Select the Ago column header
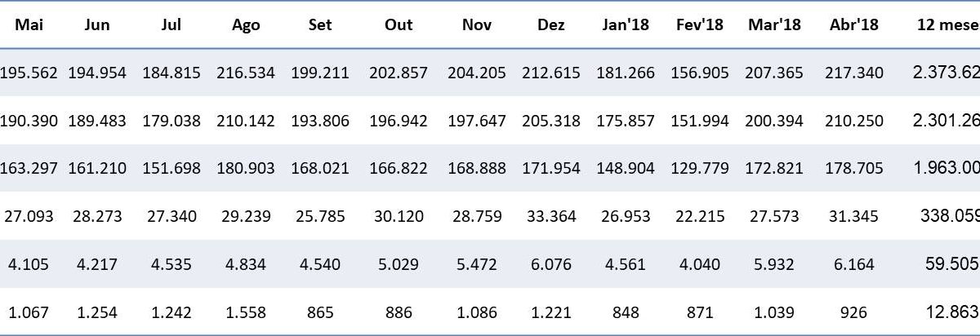Screen dimensions: 980x336 click(246, 24)
